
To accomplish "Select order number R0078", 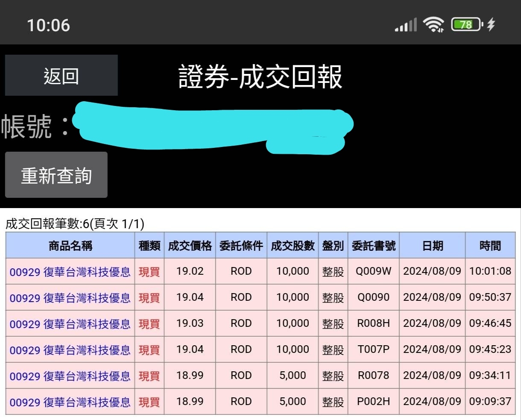I will (374, 376).
